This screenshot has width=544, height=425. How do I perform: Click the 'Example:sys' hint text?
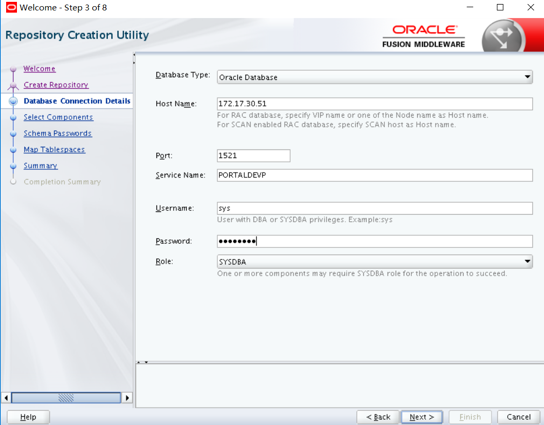(x=370, y=220)
